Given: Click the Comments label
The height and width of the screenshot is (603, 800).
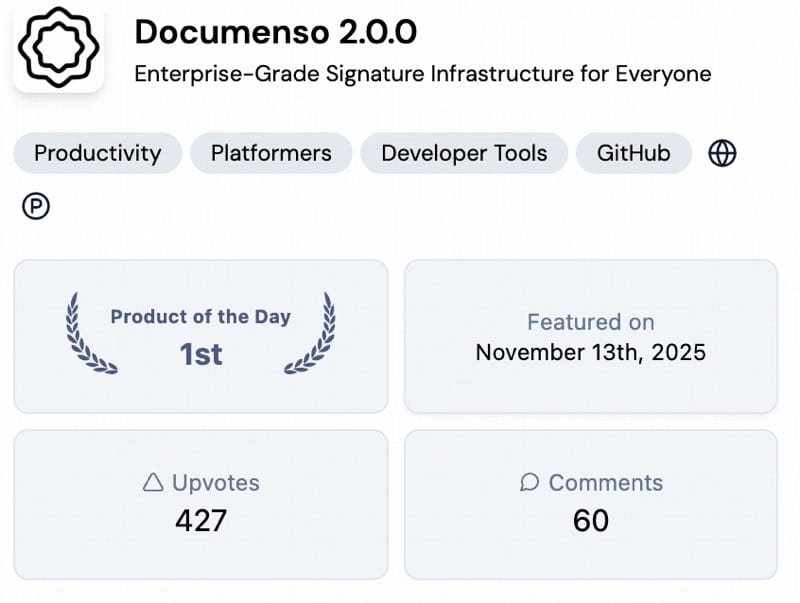Looking at the screenshot, I should click(606, 483).
